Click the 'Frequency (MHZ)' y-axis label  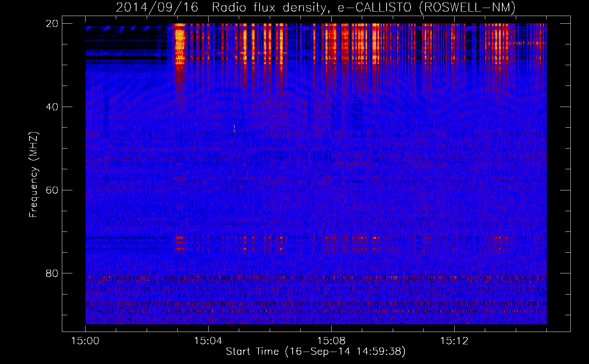click(x=33, y=175)
